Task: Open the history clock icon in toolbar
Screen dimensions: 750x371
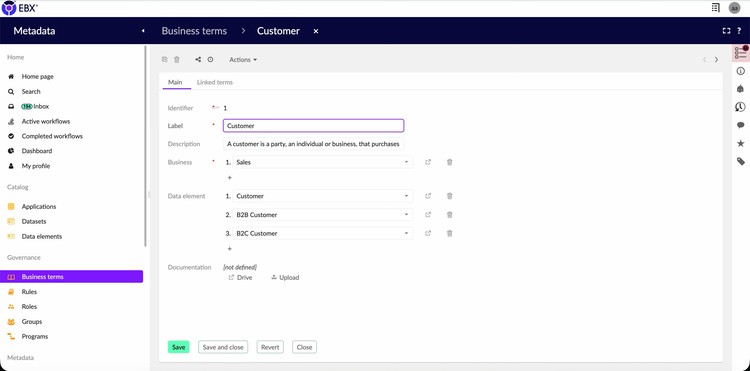Action: coord(210,60)
